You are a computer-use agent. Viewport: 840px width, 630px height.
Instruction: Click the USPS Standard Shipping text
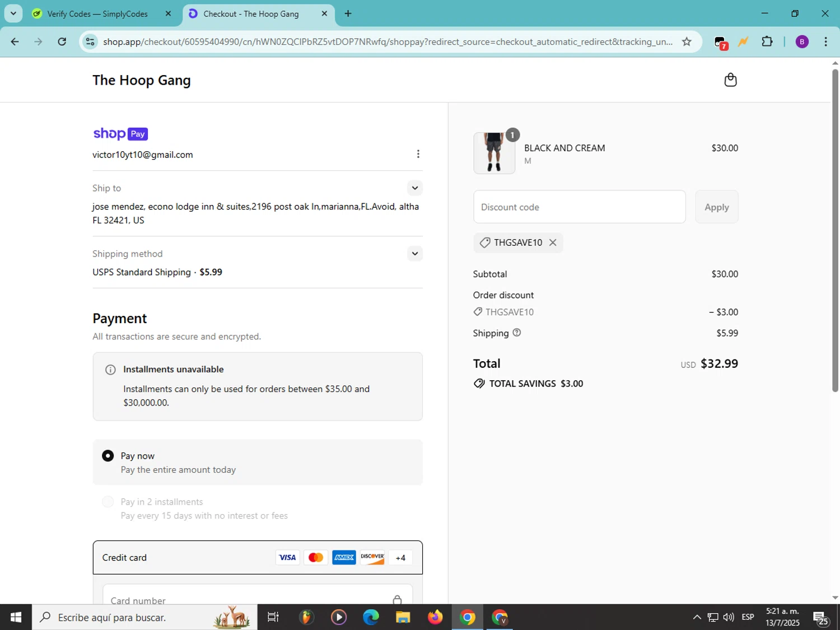coord(142,272)
